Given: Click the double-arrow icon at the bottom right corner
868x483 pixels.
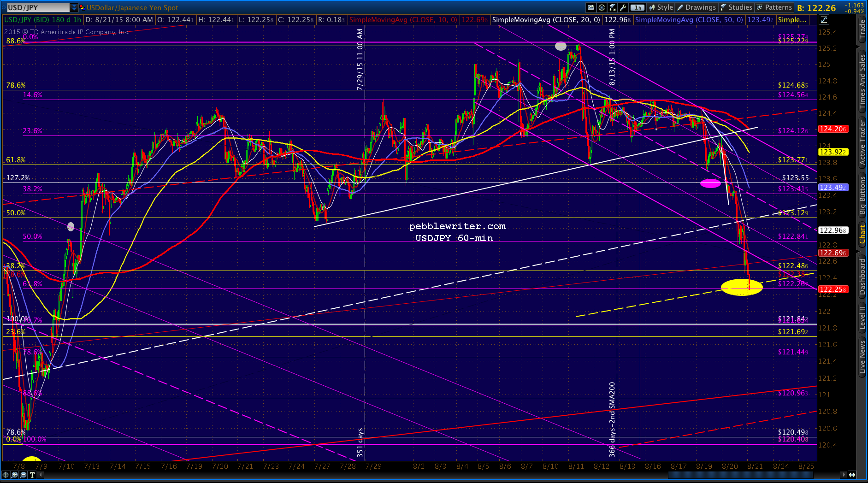Looking at the screenshot, I should coord(852,475).
